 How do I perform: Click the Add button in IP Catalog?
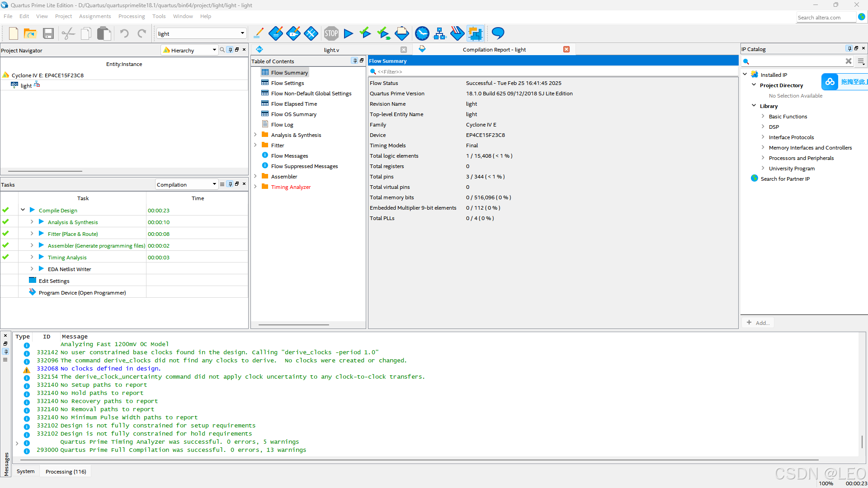point(758,323)
